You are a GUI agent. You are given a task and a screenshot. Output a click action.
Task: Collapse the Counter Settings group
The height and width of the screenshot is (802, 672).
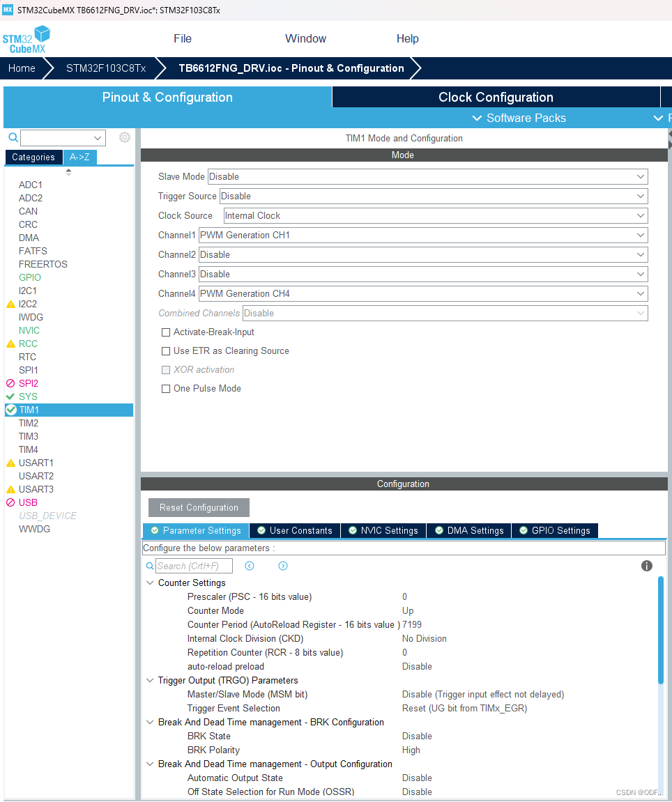pyautogui.click(x=150, y=583)
